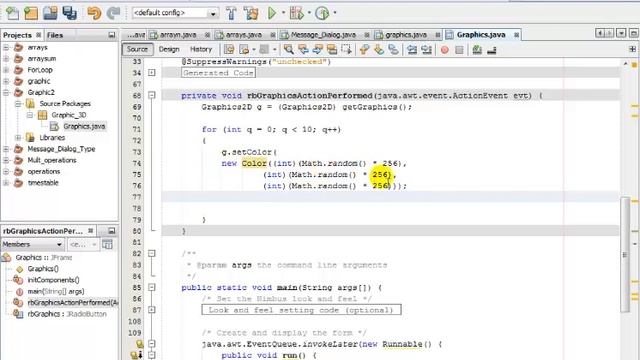Minimize the Navigator panel window
The height and width of the screenshot is (360, 640).
coord(111,231)
